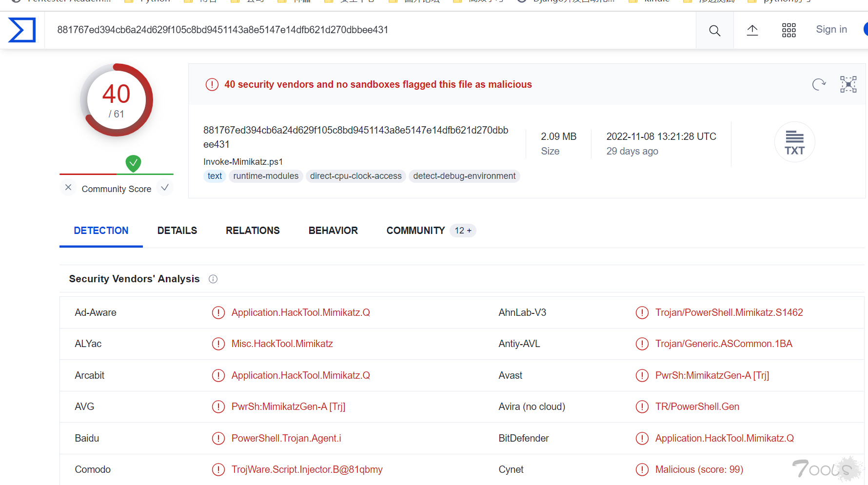Open the apps grid menu icon
The image size is (868, 485).
point(789,30)
